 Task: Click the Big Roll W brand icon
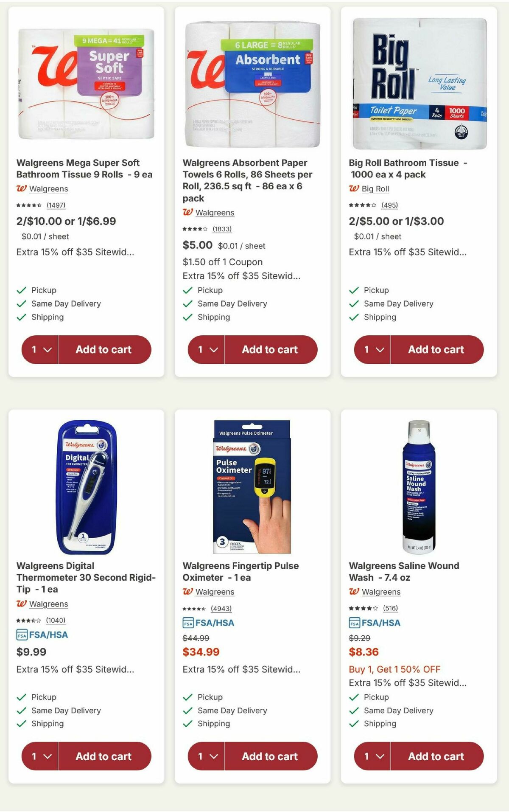pos(355,188)
